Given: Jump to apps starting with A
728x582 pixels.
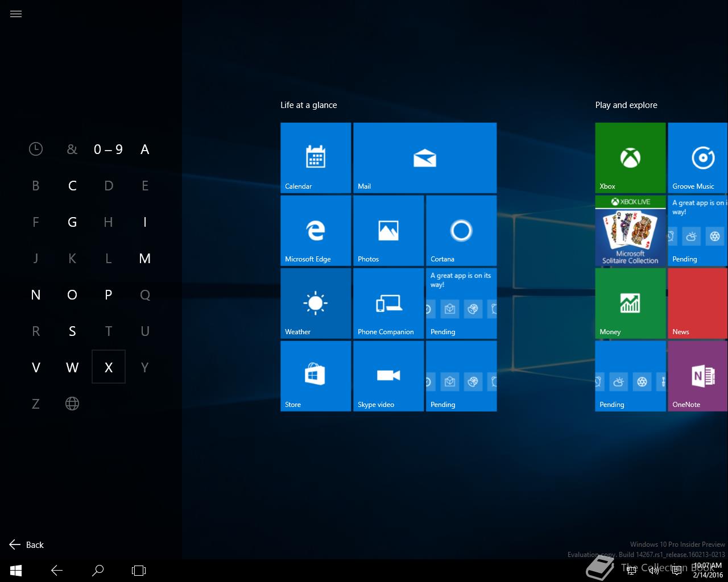Looking at the screenshot, I should point(145,149).
